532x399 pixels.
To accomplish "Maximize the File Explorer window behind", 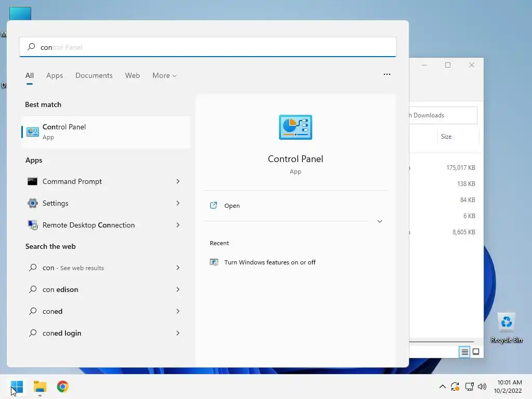I will (x=448, y=65).
